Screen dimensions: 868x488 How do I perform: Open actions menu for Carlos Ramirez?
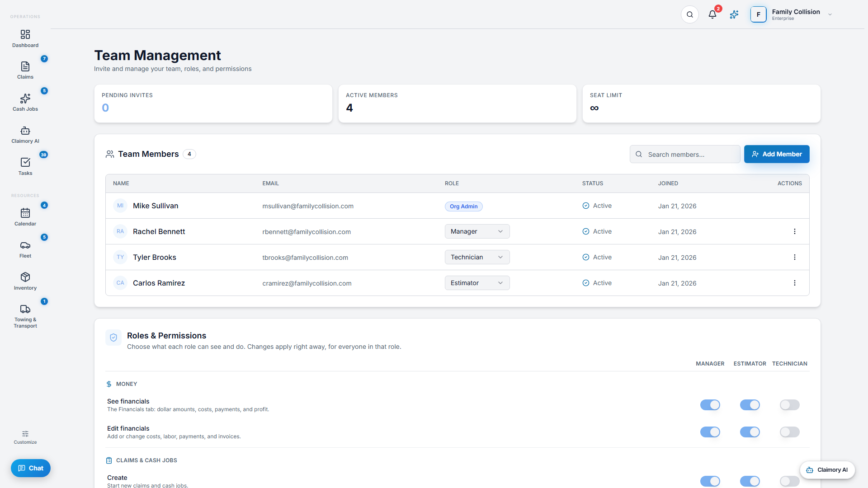[x=795, y=283]
